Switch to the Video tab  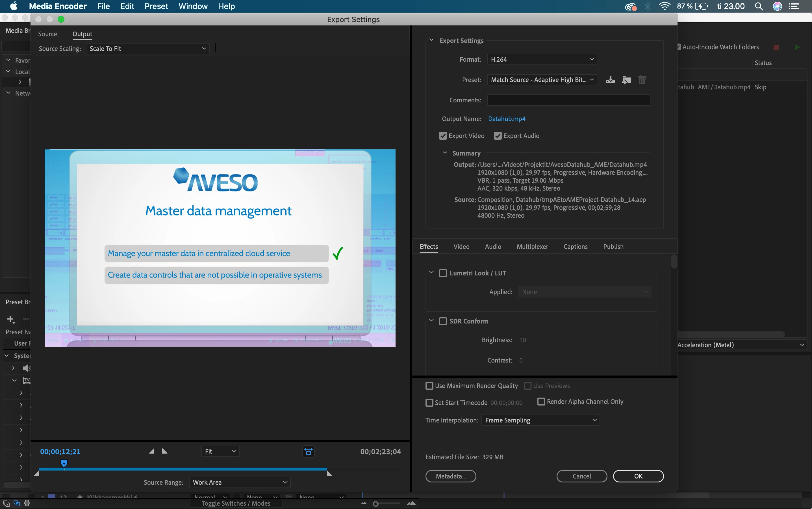tap(461, 246)
